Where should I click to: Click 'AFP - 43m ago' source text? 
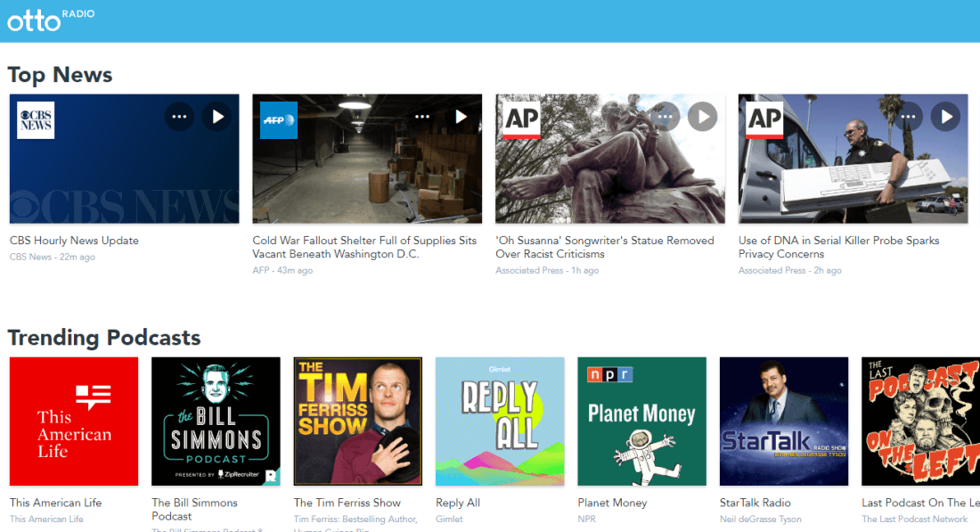pyautogui.click(x=282, y=271)
